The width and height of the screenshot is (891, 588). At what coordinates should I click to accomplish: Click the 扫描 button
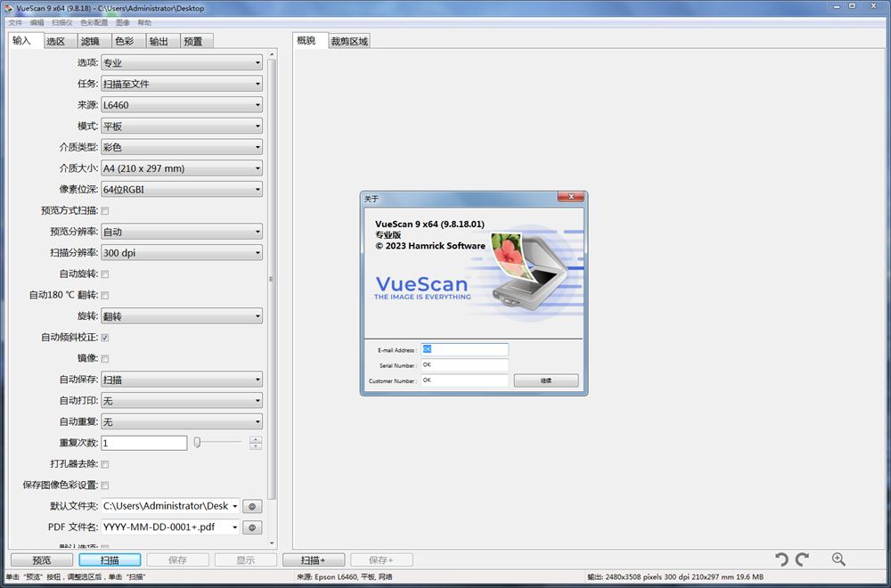[110, 560]
